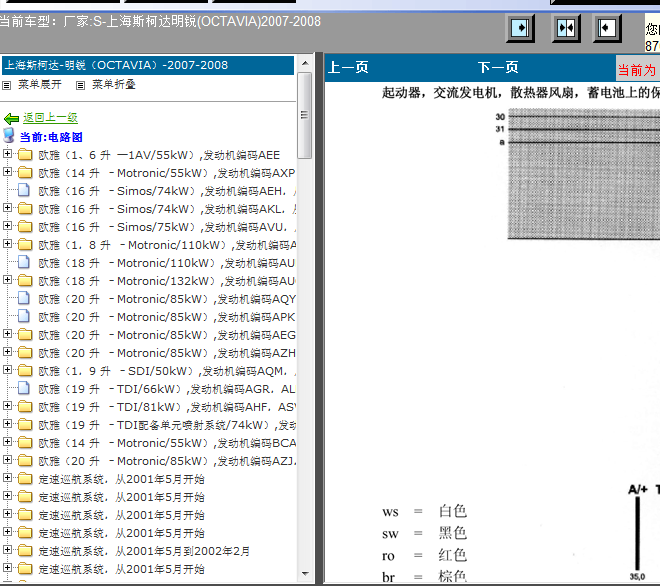Expand the 1. 8 升 Motronic/110kW node
660x586 pixels.
pos(7,243)
